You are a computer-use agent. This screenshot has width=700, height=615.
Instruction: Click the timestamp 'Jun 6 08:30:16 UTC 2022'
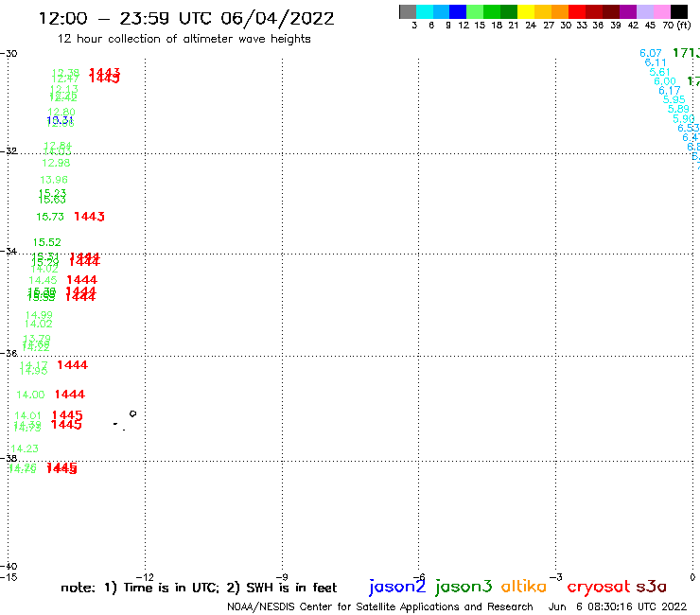[618, 606]
